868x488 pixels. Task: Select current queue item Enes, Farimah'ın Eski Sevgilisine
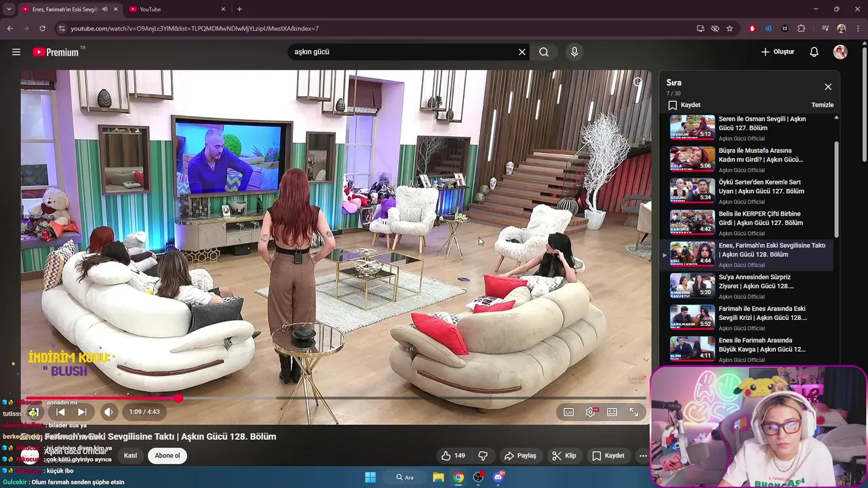[749, 255]
